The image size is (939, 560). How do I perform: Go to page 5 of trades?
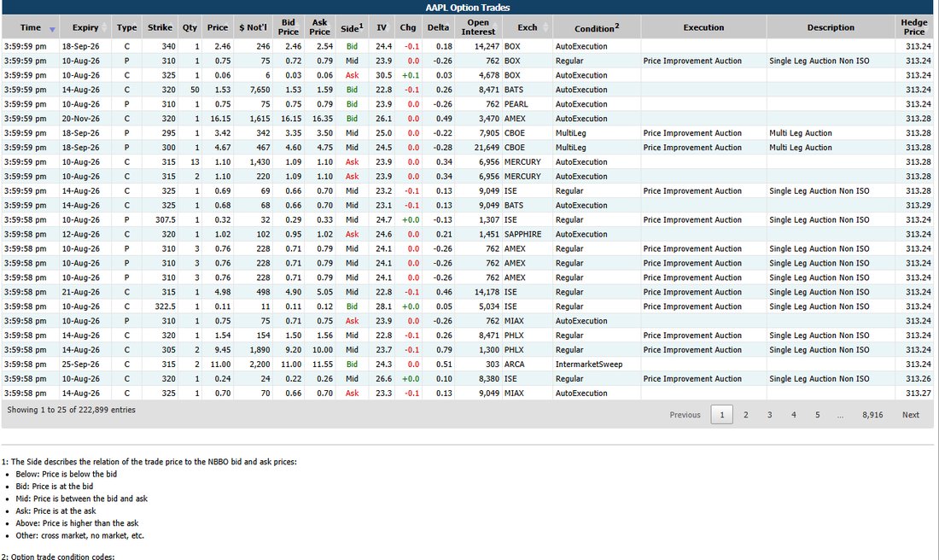pos(818,415)
